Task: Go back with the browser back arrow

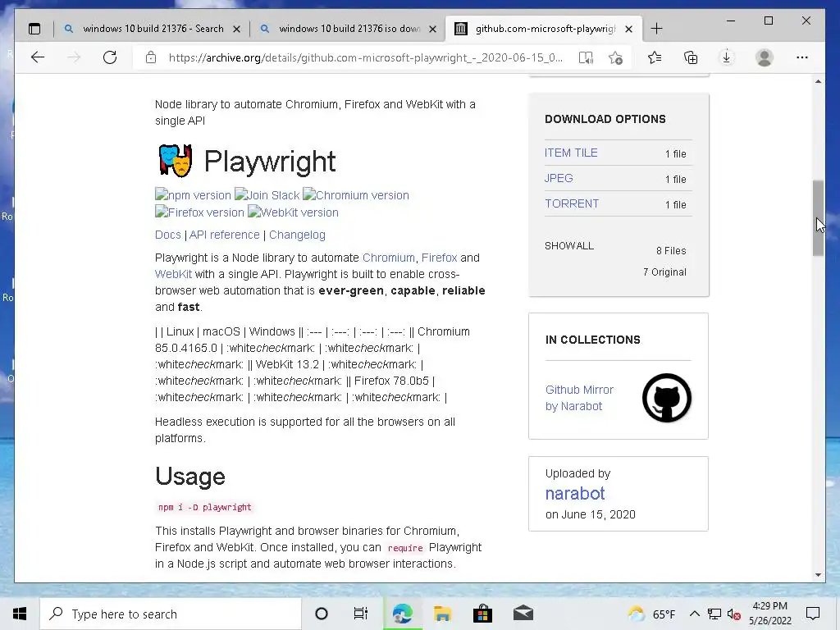Action: point(38,57)
